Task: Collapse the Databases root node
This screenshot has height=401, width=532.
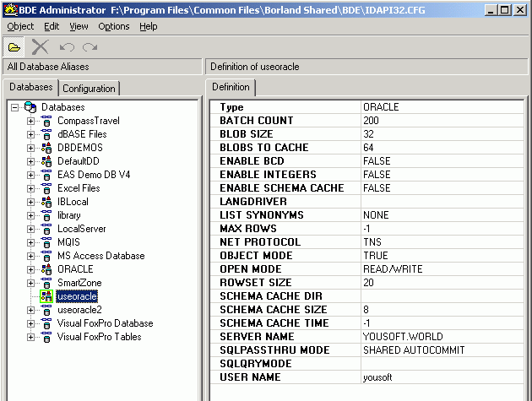Action: tap(14, 108)
